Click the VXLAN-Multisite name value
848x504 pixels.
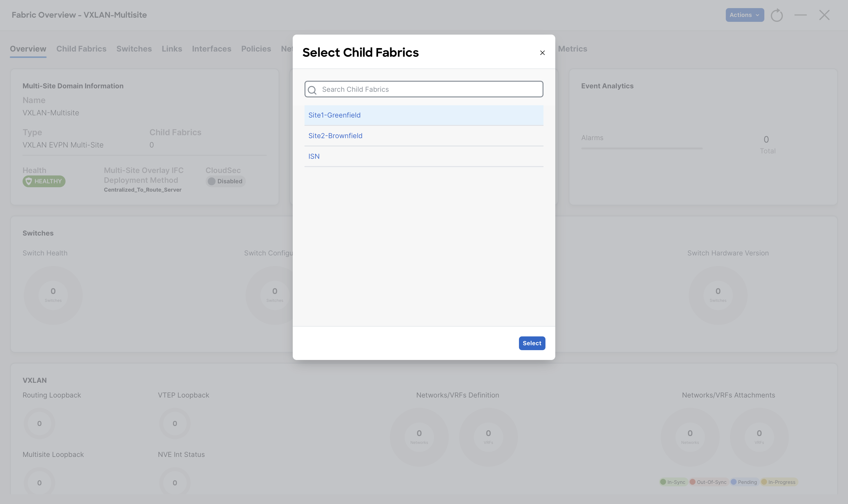51,113
